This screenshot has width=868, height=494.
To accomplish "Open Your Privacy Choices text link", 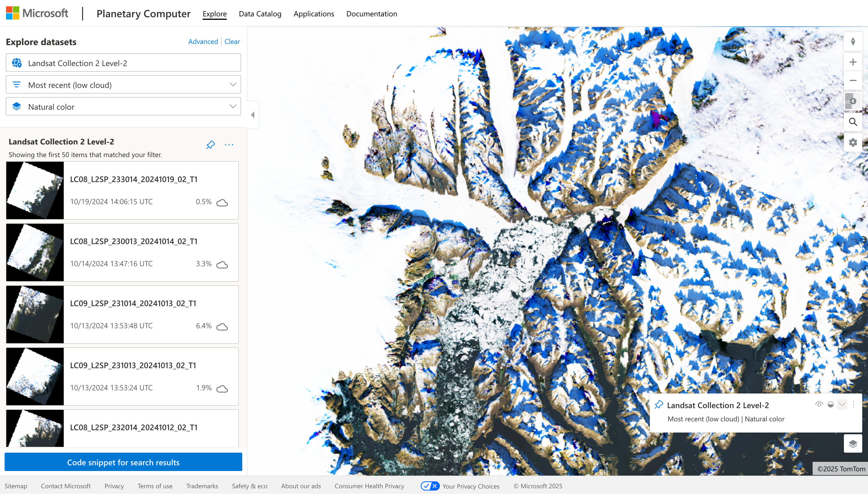I will coord(471,486).
